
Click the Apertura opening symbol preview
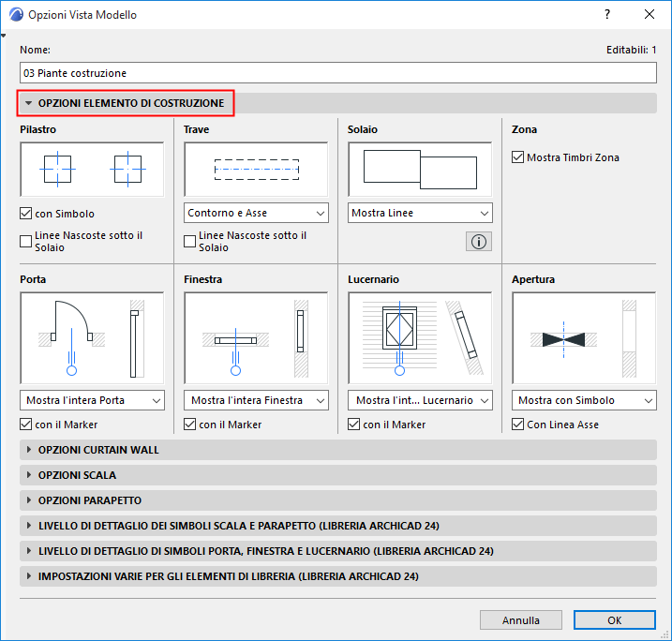click(x=584, y=338)
